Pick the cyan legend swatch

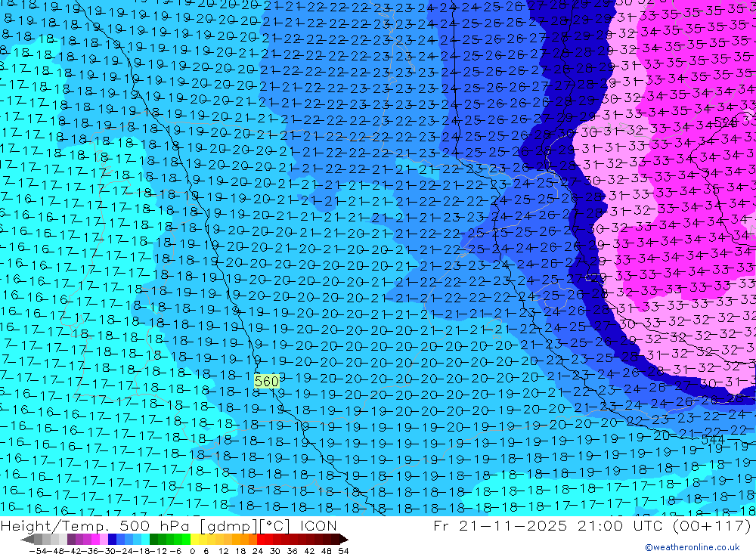(x=146, y=539)
